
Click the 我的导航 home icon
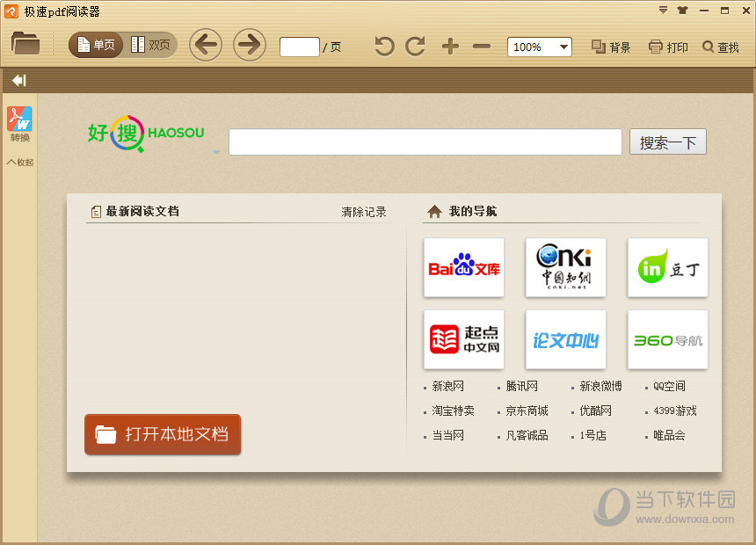tap(434, 211)
